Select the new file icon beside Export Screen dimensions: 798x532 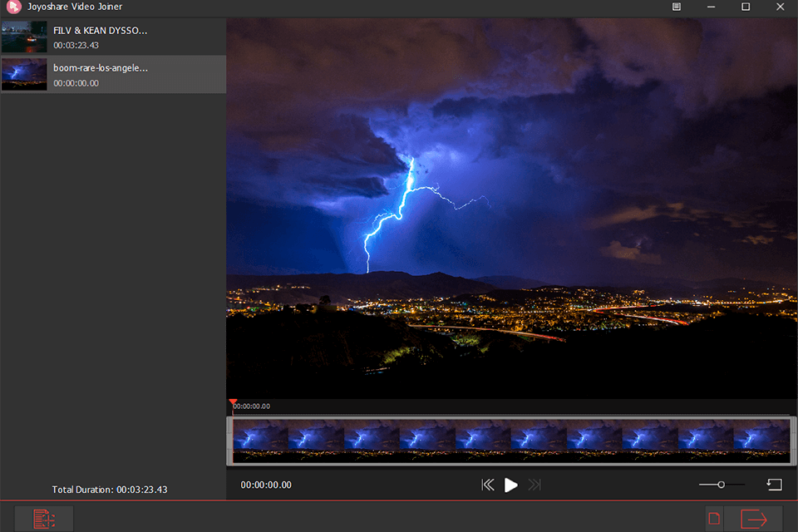point(713,517)
